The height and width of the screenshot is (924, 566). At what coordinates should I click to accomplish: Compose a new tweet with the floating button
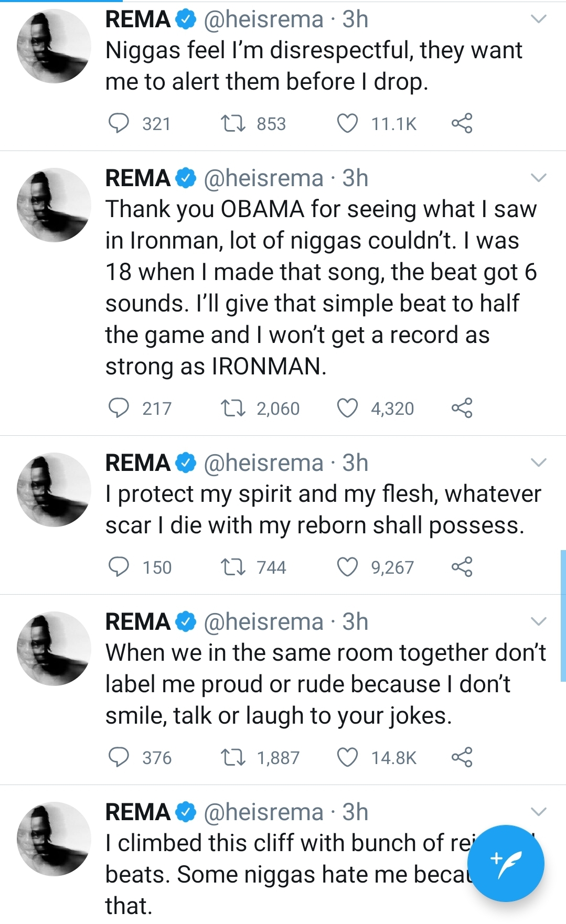pos(506,863)
